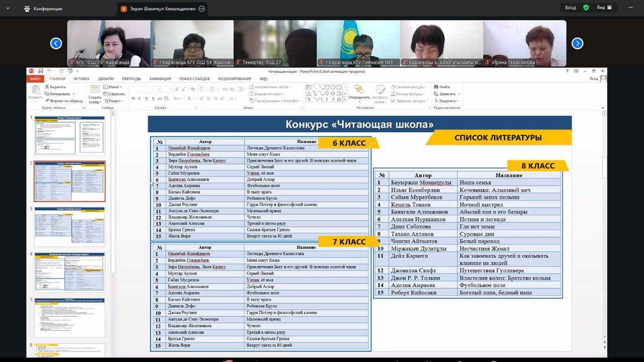Switch to the АНИМАЦИЯ ribbon tab
Viewport: 644px width, 362px height.
coord(160,79)
